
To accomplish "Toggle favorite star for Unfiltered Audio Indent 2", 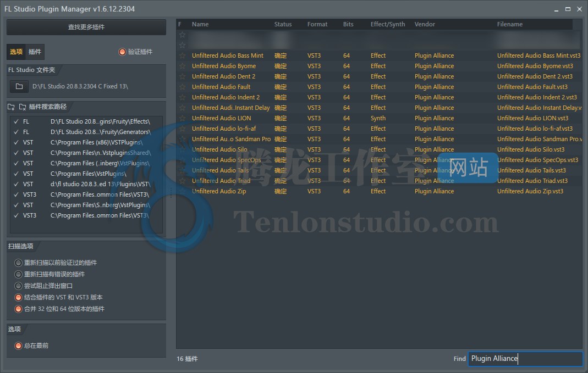I will click(182, 97).
